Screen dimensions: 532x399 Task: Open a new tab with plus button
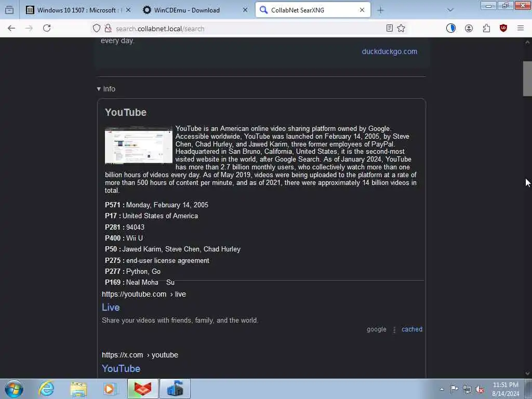380,10
